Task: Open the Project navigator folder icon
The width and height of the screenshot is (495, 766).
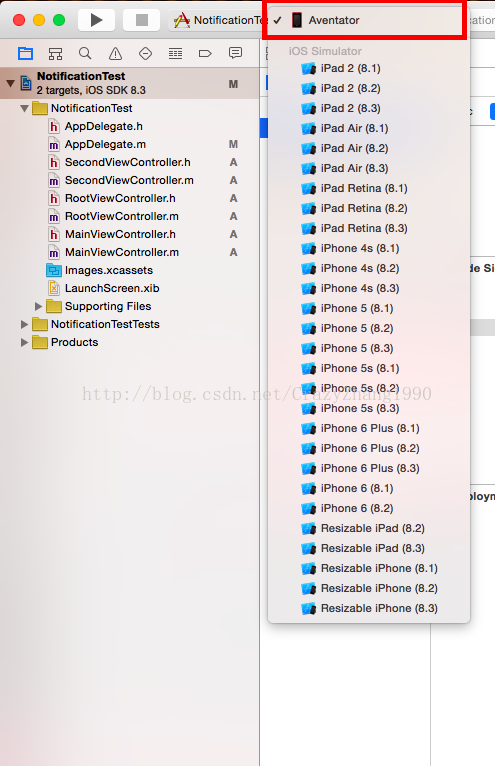Action: (x=25, y=53)
